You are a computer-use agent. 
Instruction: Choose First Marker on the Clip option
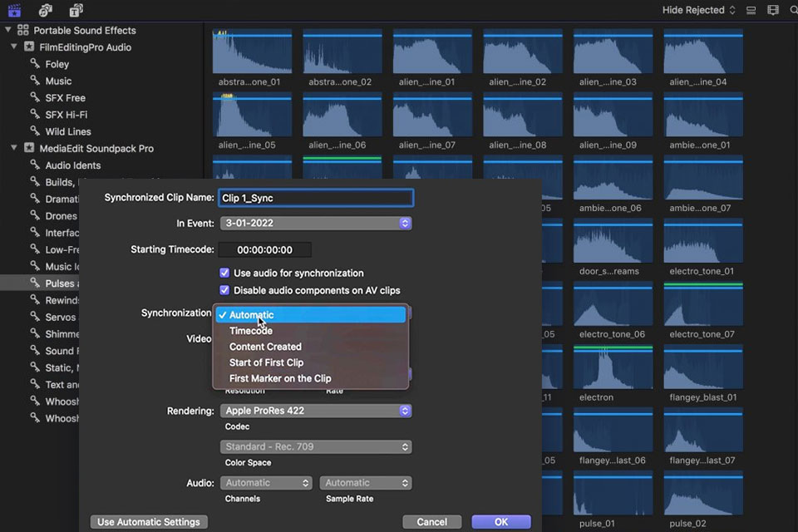pyautogui.click(x=280, y=378)
